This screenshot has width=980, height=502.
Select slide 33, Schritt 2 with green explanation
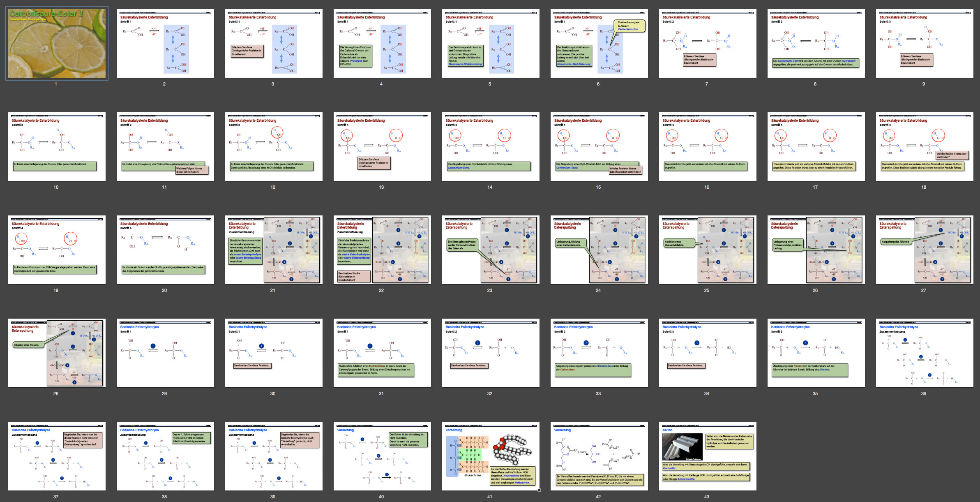tap(599, 353)
